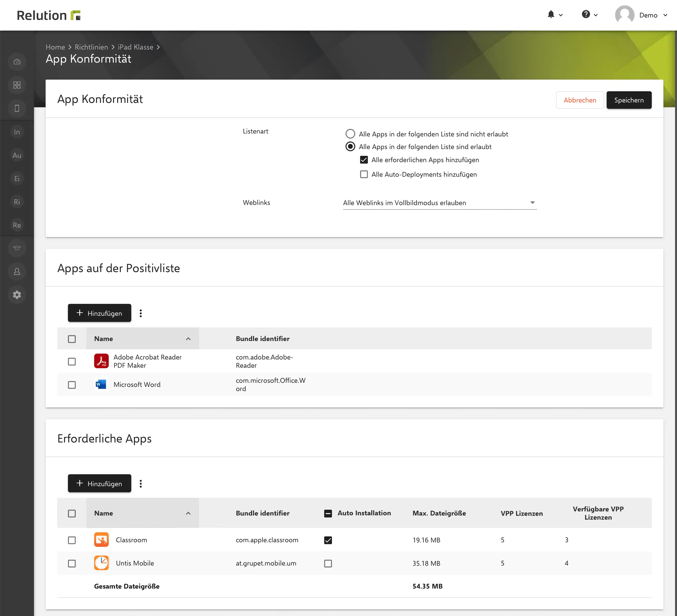The image size is (677, 616).
Task: Open education graduation cap sidebar icon
Action: coord(17,248)
